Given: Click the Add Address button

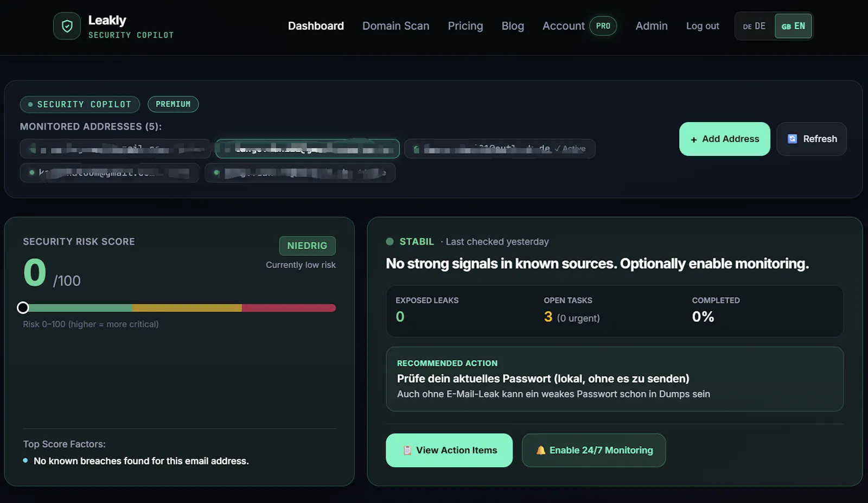Looking at the screenshot, I should [724, 139].
